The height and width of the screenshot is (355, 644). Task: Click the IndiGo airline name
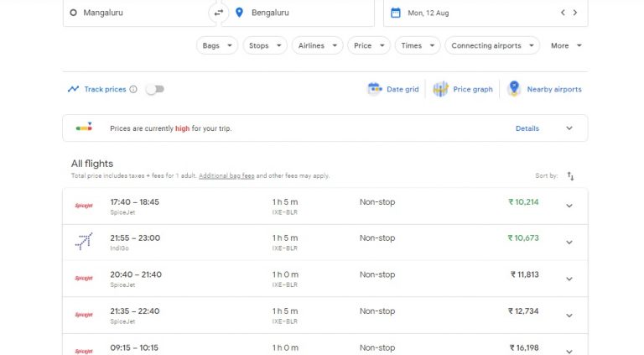point(119,248)
